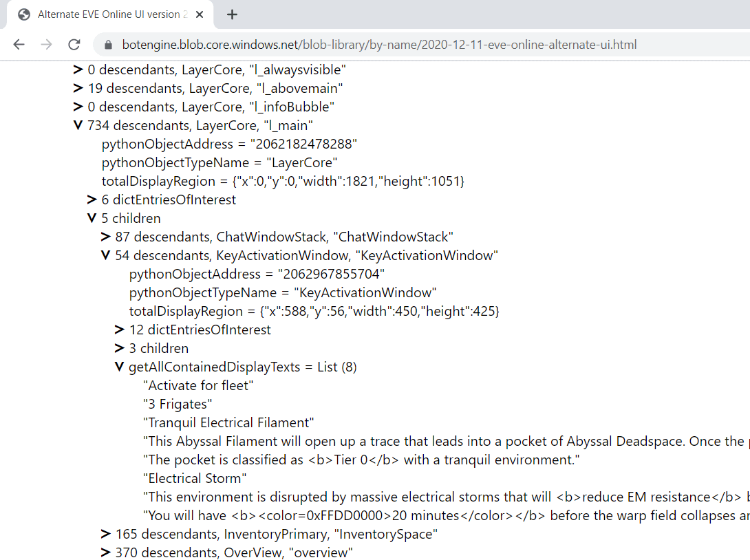Click pythonObjectAddress "2062967855704" line
Screen dimensions: 750x560
257,274
